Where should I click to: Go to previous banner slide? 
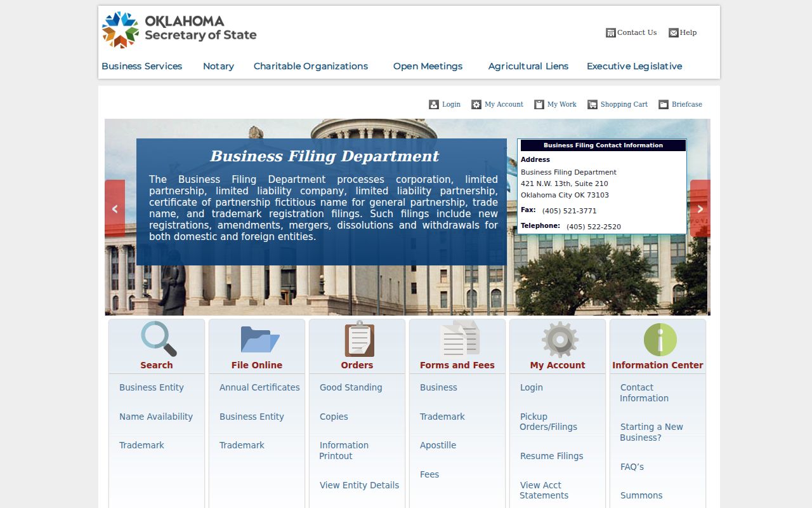coord(115,208)
